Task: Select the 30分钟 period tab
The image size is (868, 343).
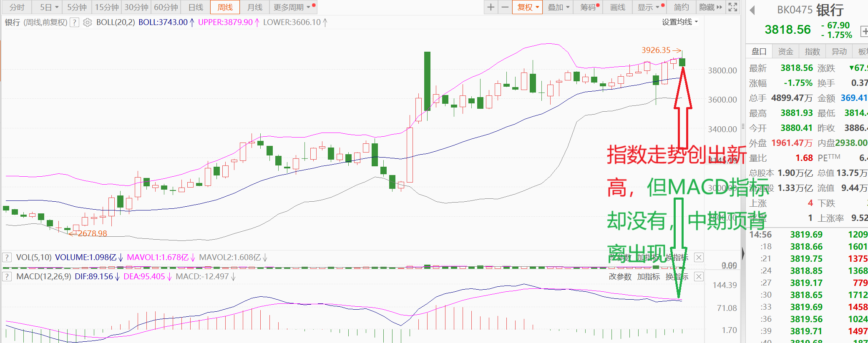Action: coord(136,7)
